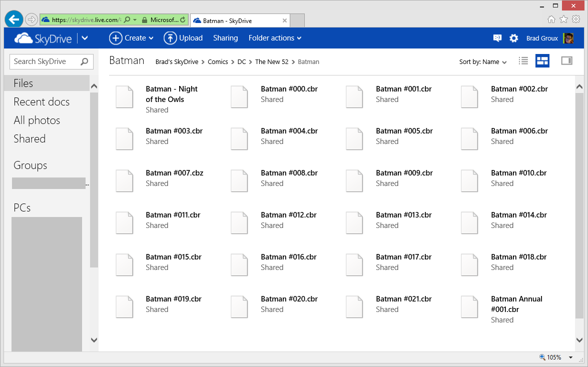This screenshot has height=367, width=588.
Task: Close the Batman - SkyDrive tab
Action: pyautogui.click(x=285, y=20)
